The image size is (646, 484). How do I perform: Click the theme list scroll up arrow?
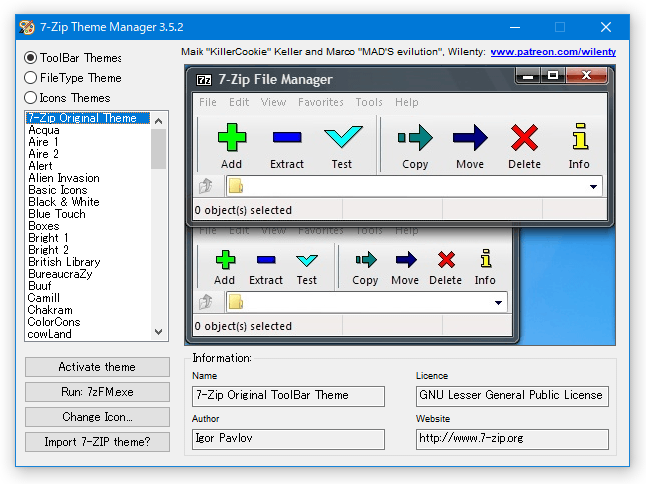pos(159,121)
